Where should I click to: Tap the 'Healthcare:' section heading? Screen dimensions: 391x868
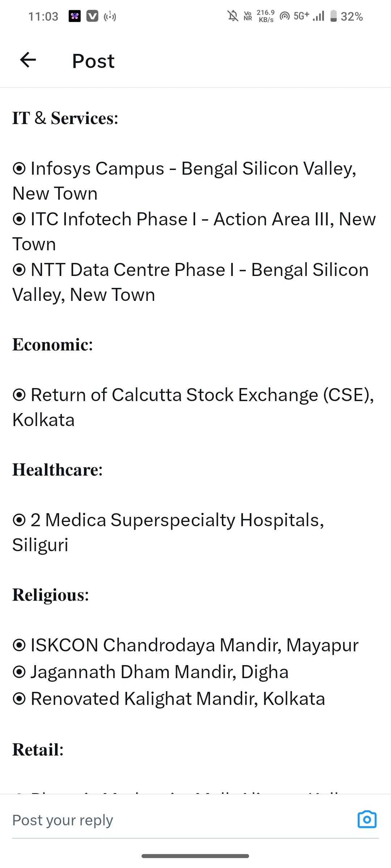(x=58, y=470)
